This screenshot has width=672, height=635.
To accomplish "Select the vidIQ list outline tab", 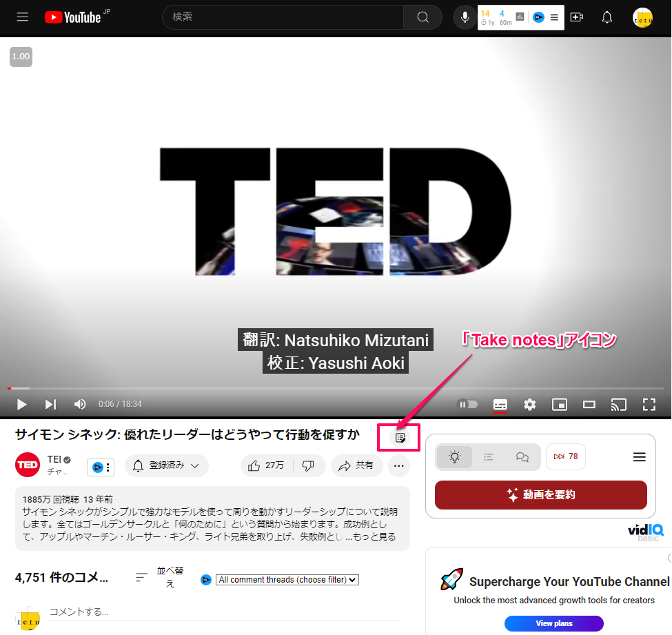I will (489, 457).
